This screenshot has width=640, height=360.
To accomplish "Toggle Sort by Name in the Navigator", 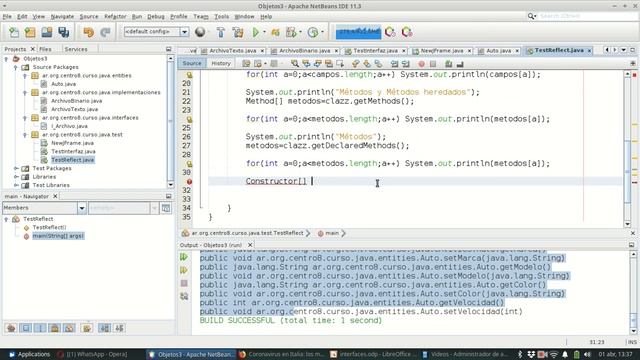I will 104,328.
